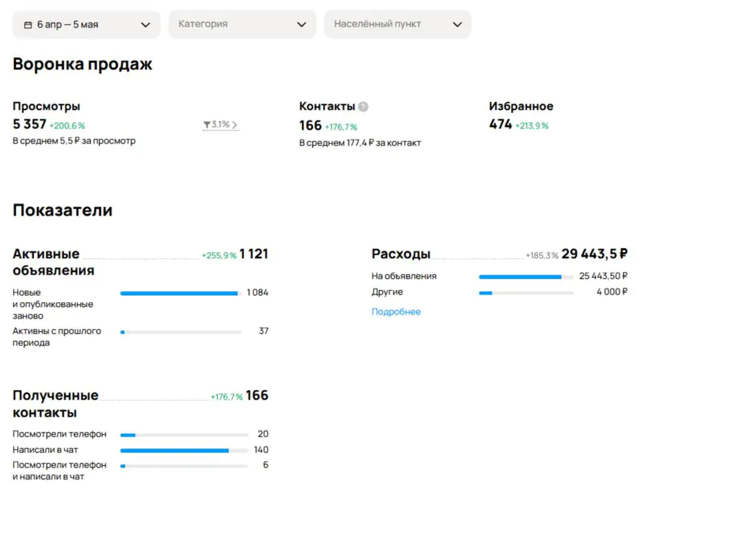This screenshot has width=756, height=550.
Task: Click the Активные объявления heading
Action: [53, 262]
